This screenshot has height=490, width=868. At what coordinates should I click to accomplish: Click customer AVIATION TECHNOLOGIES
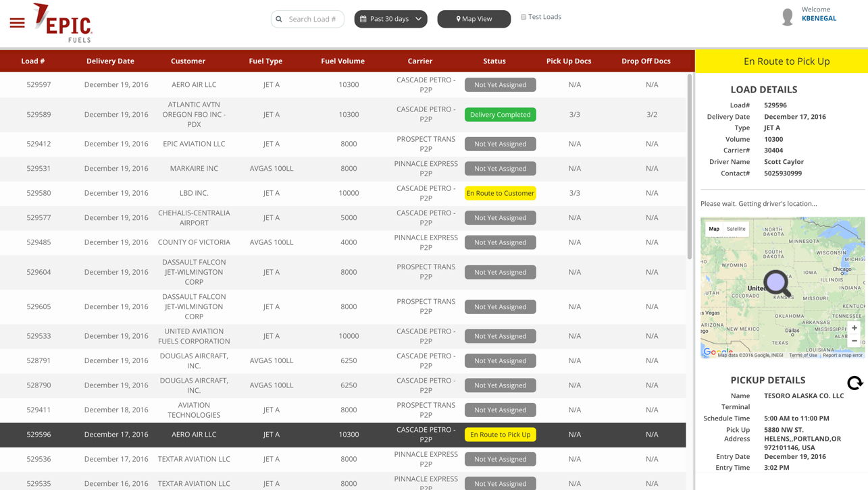pos(194,410)
